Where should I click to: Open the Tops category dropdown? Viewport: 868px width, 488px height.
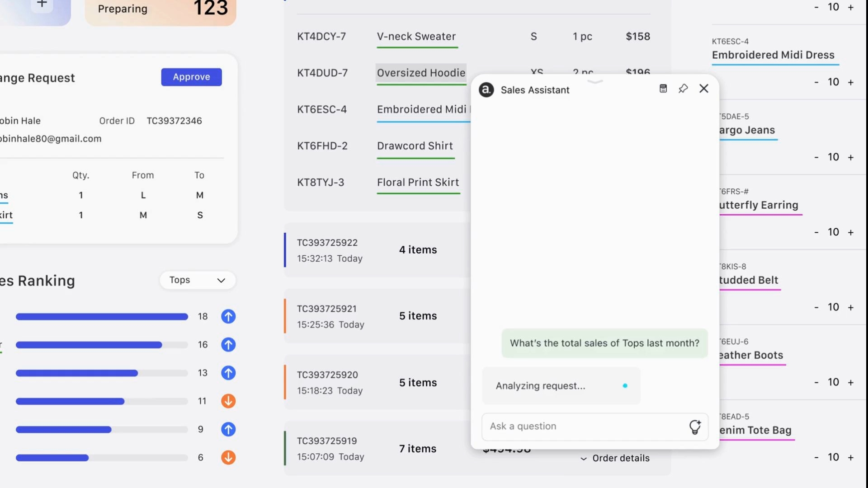198,280
